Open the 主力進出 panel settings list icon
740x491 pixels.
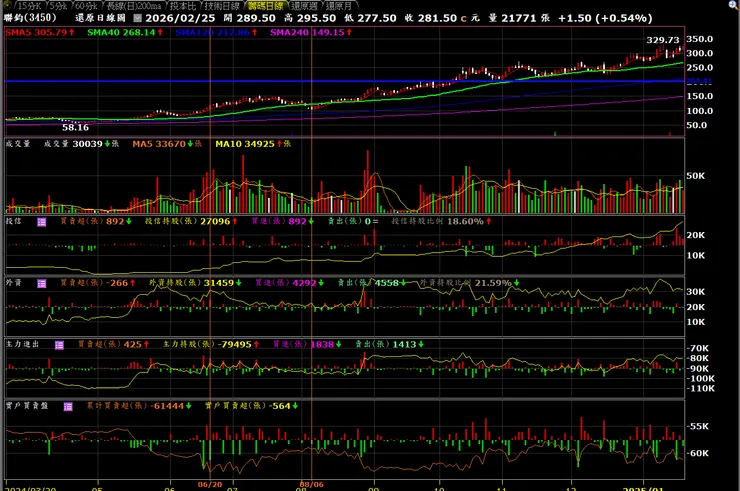(x=59, y=345)
